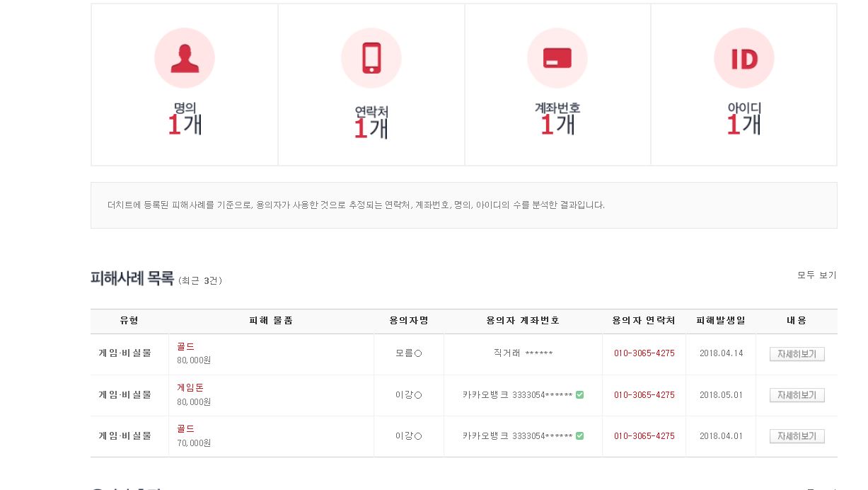Image resolution: width=868 pixels, height=490 pixels.
Task: Click the smartphone 연락처 icon
Action: (371, 58)
